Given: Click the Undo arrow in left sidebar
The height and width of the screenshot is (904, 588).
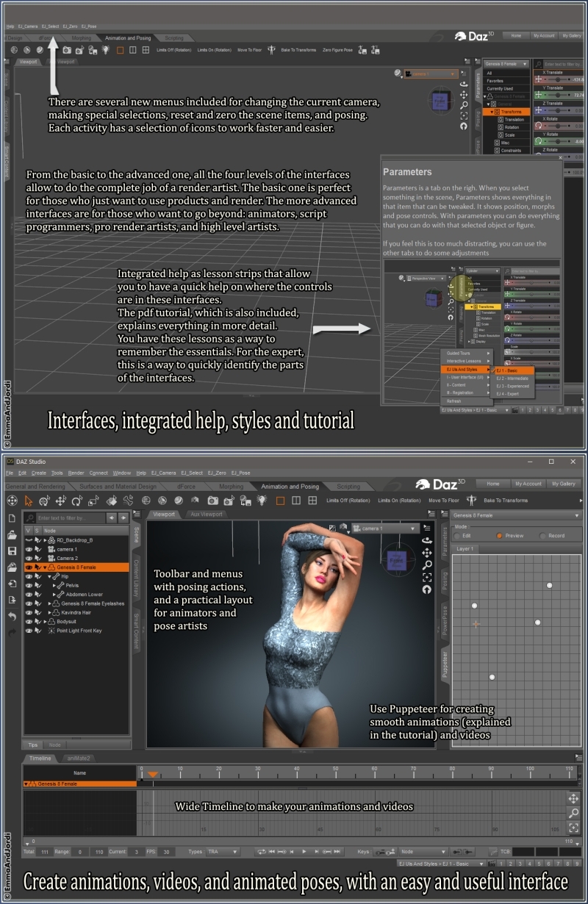Looking at the screenshot, I should (12, 616).
